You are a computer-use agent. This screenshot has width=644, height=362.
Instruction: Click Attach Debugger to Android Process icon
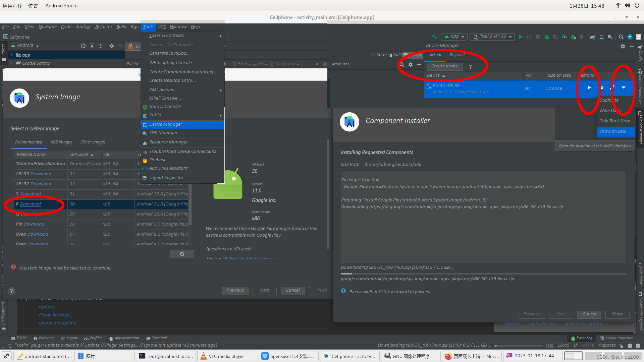pos(573,37)
